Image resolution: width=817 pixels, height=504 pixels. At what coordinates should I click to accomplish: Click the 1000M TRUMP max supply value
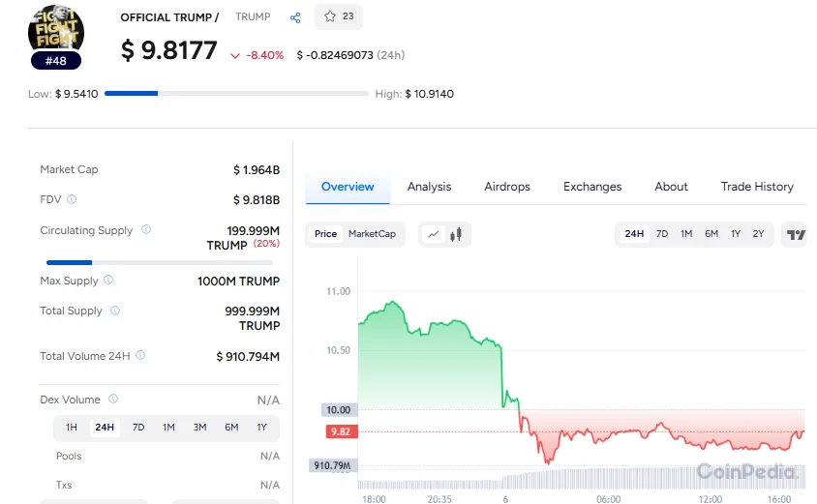pyautogui.click(x=239, y=282)
